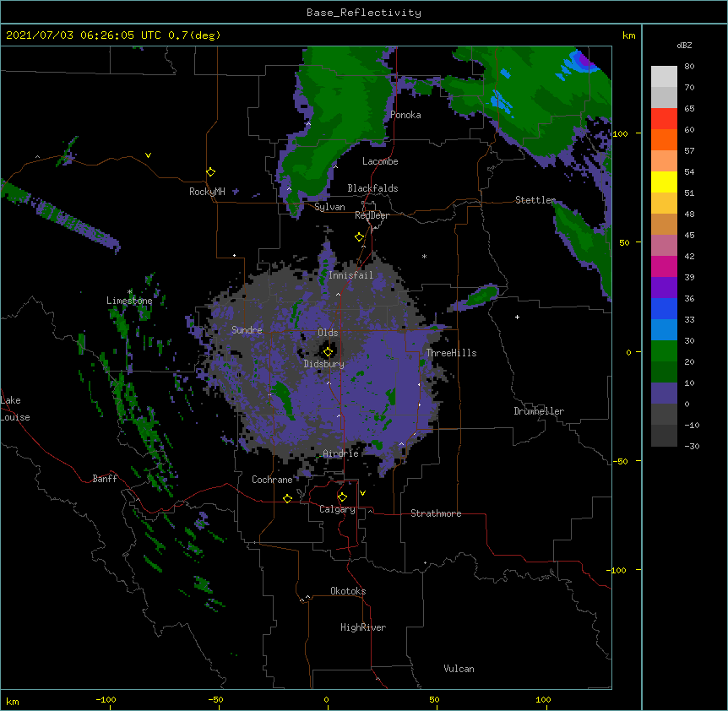The image size is (728, 711).
Task: Click the Base_Reflectivity title
Action: [364, 13]
